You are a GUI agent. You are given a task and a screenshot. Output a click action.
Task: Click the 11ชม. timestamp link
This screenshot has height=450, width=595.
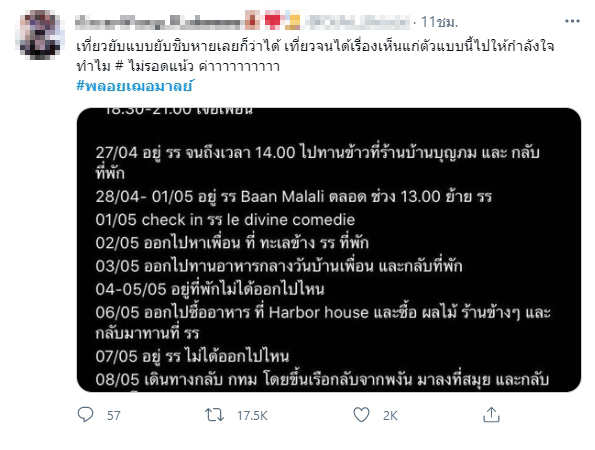439,22
